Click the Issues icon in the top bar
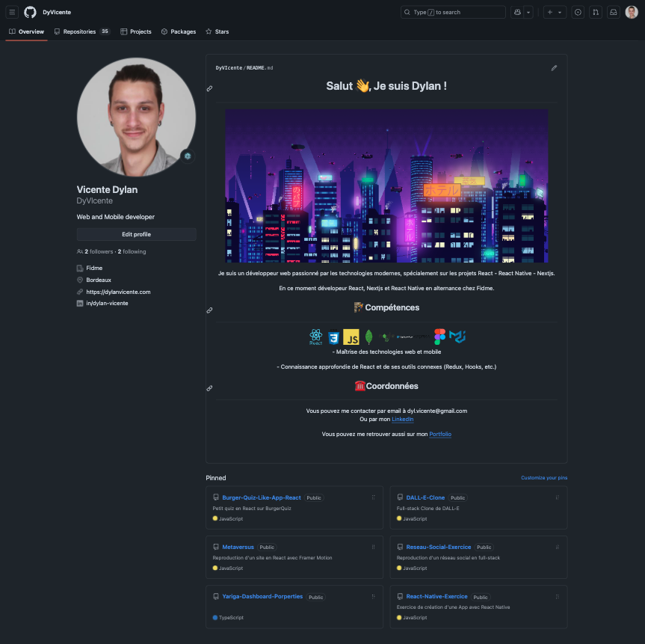This screenshot has width=645, height=644. (x=578, y=12)
